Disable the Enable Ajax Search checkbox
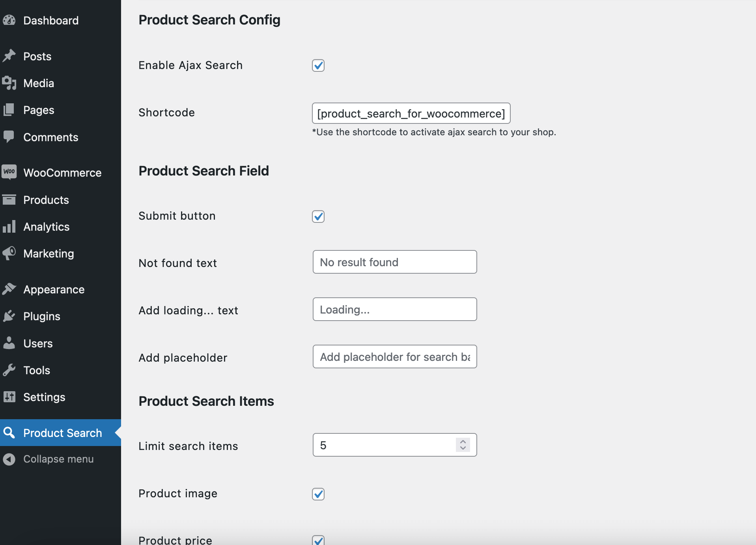The width and height of the screenshot is (756, 545). 318,65
